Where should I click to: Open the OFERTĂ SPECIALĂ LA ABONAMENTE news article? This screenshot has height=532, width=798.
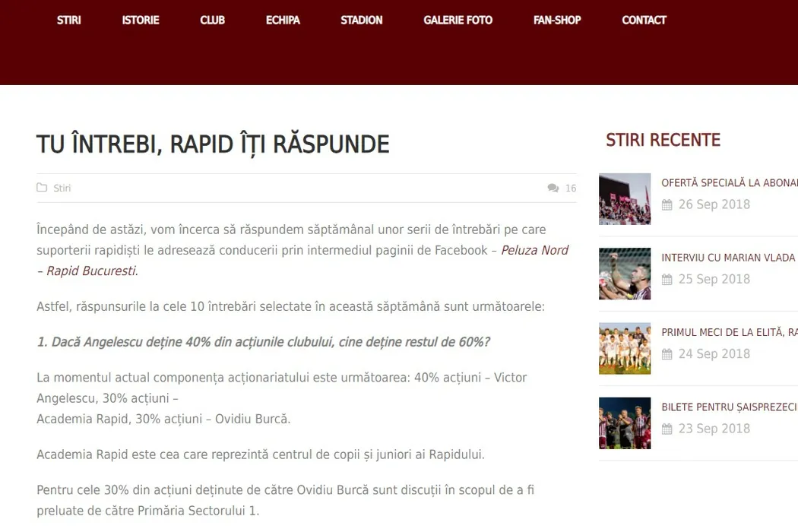729,183
